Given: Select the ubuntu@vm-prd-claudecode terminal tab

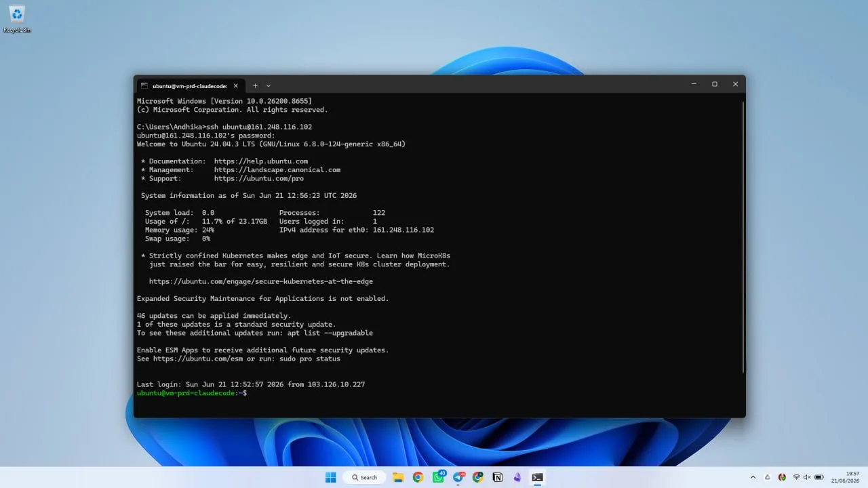Looking at the screenshot, I should [190, 85].
